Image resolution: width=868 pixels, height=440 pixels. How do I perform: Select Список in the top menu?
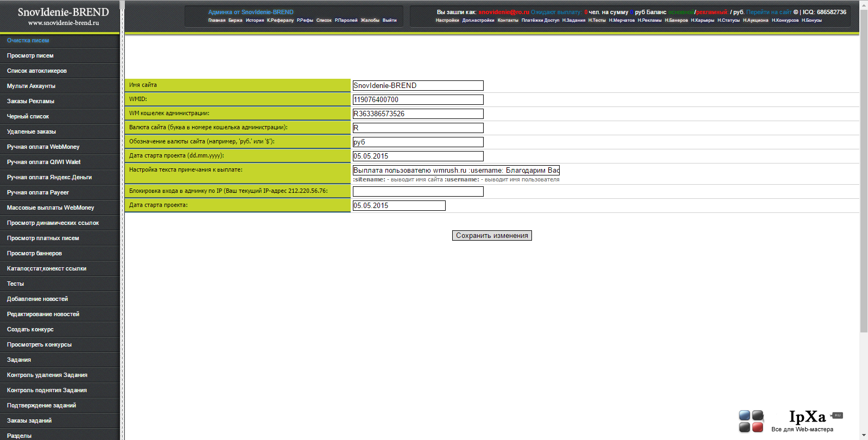point(324,20)
